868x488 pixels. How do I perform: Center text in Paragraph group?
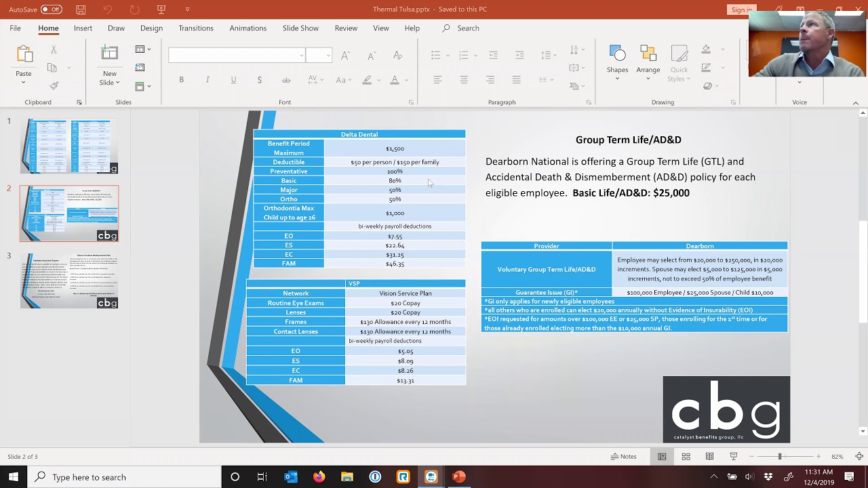point(464,80)
